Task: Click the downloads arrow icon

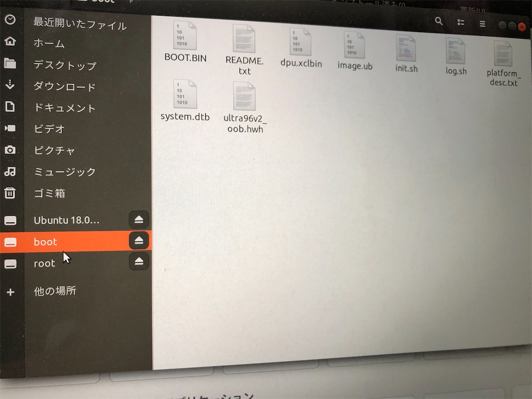Action: [10, 84]
